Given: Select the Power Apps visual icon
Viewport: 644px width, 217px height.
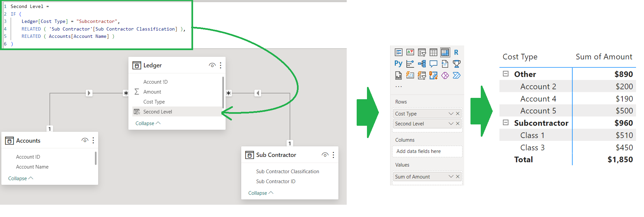Looking at the screenshot, I should click(x=445, y=75).
